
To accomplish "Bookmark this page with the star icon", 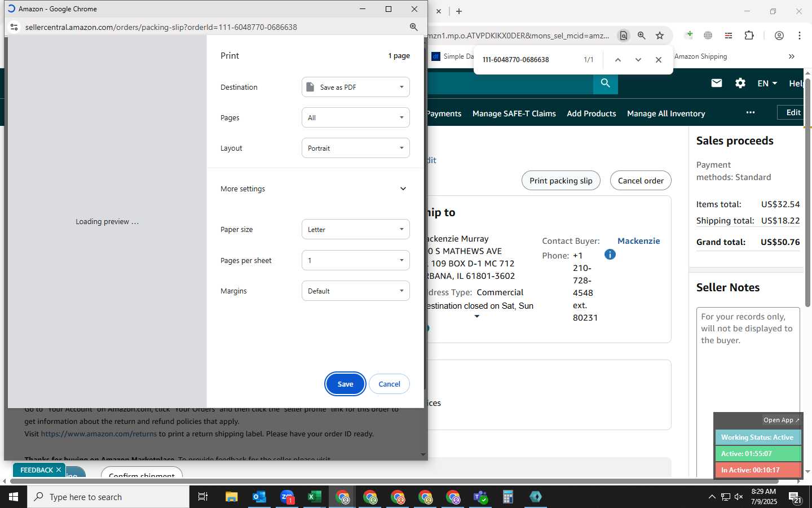I will [x=660, y=36].
